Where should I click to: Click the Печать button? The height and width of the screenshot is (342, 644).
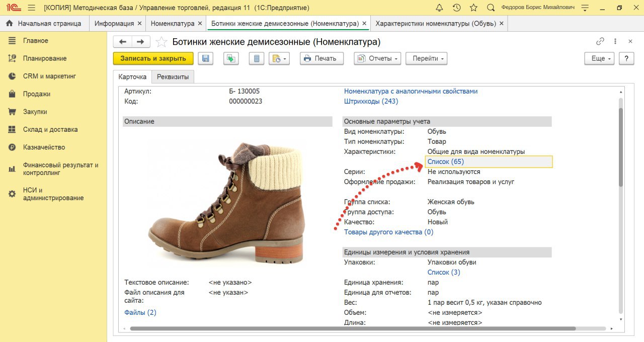coord(321,58)
